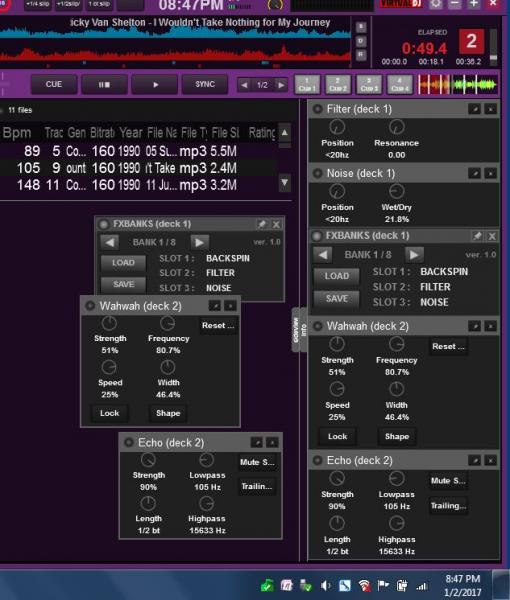
Task: Enable the docked Wahwah (deck 2) effect
Action: [x=318, y=326]
